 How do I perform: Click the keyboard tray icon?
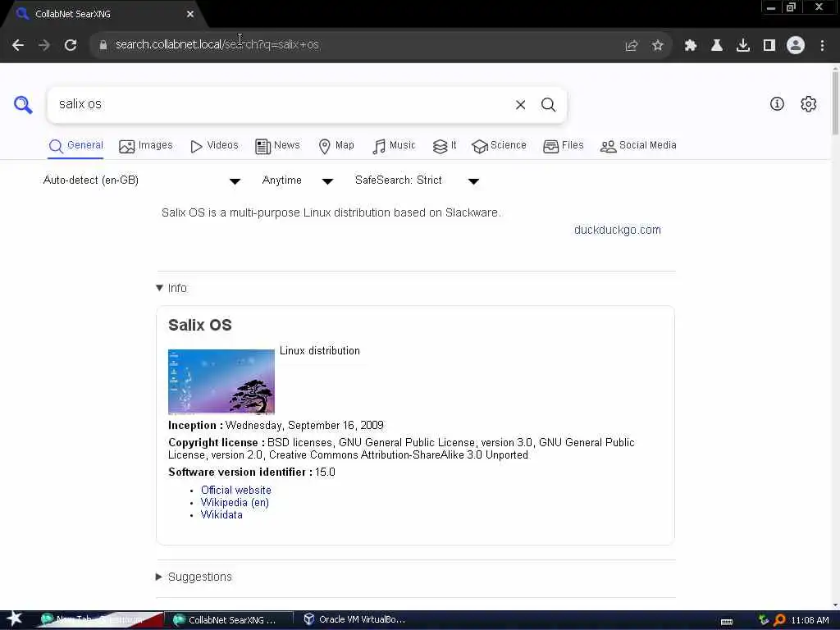[727, 621]
